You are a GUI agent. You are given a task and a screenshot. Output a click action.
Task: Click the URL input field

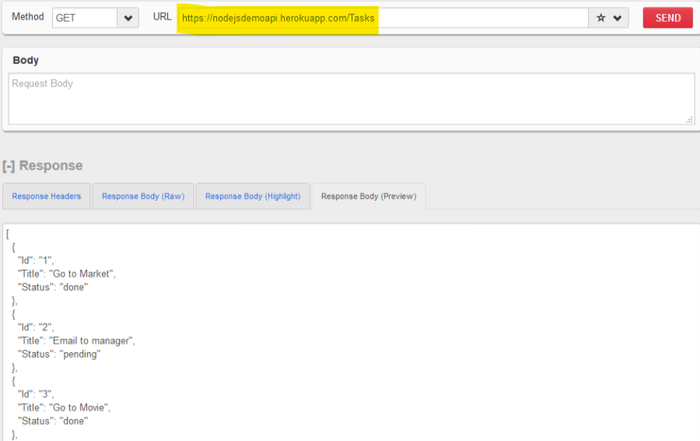(x=383, y=18)
